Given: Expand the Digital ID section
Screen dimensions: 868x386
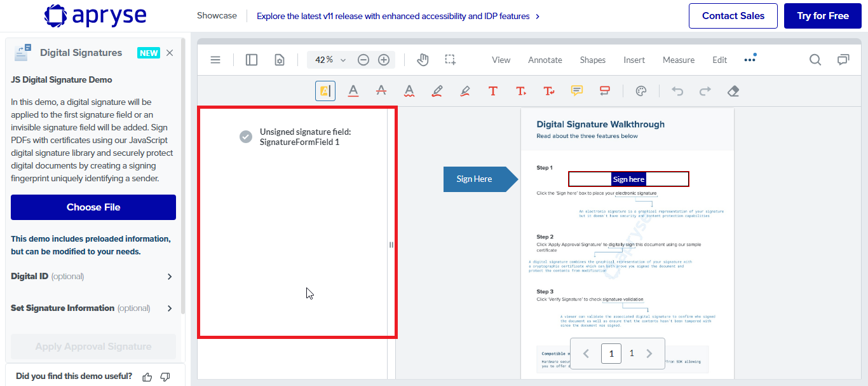Looking at the screenshot, I should (x=93, y=277).
